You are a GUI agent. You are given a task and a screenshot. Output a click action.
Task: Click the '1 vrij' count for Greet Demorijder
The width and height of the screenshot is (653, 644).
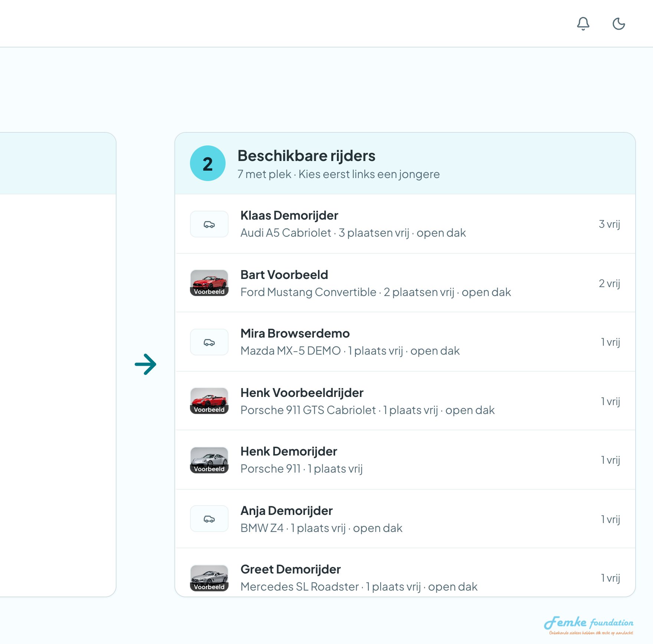click(x=610, y=578)
